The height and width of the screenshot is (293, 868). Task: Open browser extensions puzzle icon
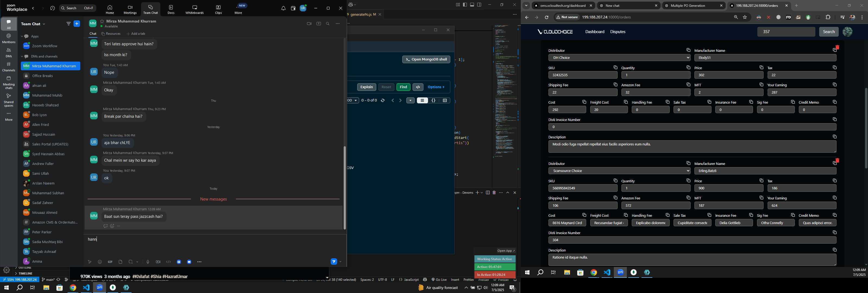(828, 18)
